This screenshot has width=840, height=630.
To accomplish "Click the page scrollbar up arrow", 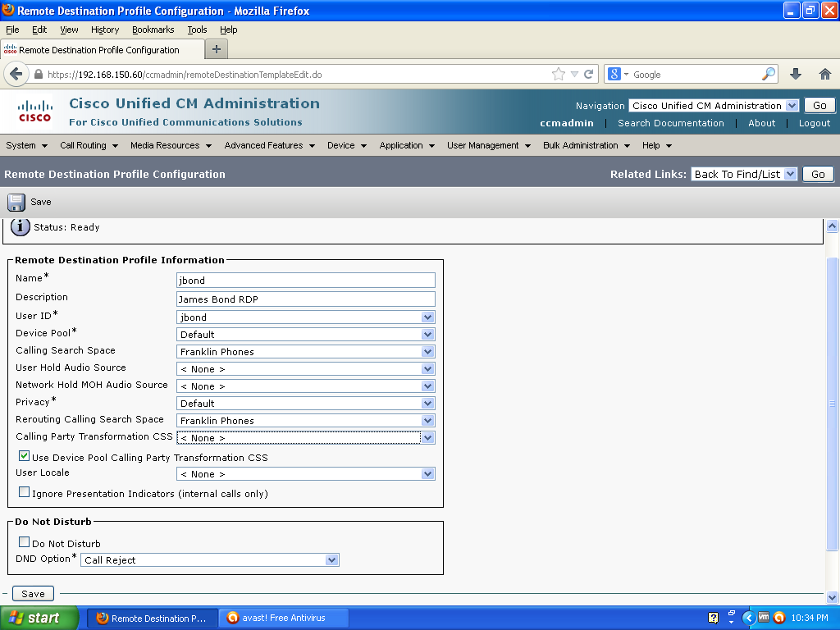I will pyautogui.click(x=832, y=226).
